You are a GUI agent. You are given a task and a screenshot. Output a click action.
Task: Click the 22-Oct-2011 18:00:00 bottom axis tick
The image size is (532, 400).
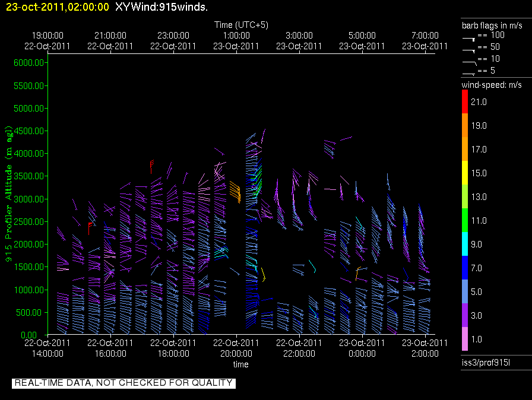173,348
